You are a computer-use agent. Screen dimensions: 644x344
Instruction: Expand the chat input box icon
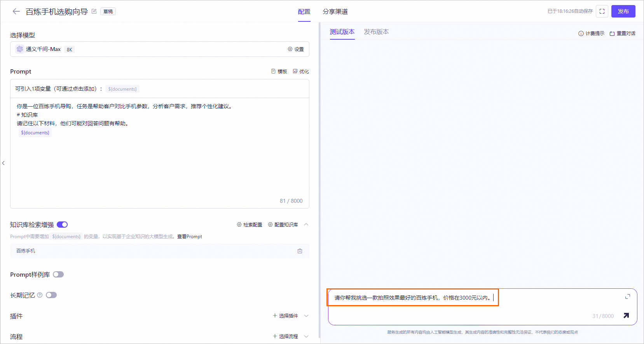[x=628, y=297]
